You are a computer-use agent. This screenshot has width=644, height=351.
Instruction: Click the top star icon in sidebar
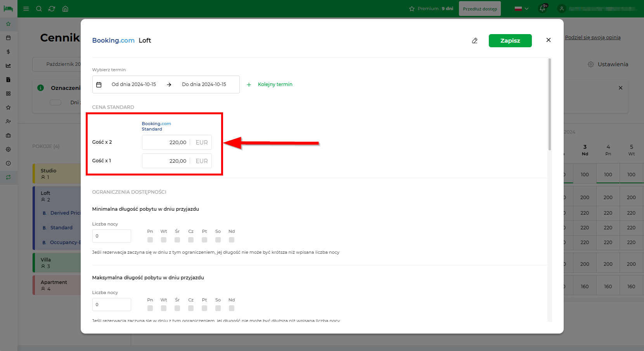tap(8, 24)
